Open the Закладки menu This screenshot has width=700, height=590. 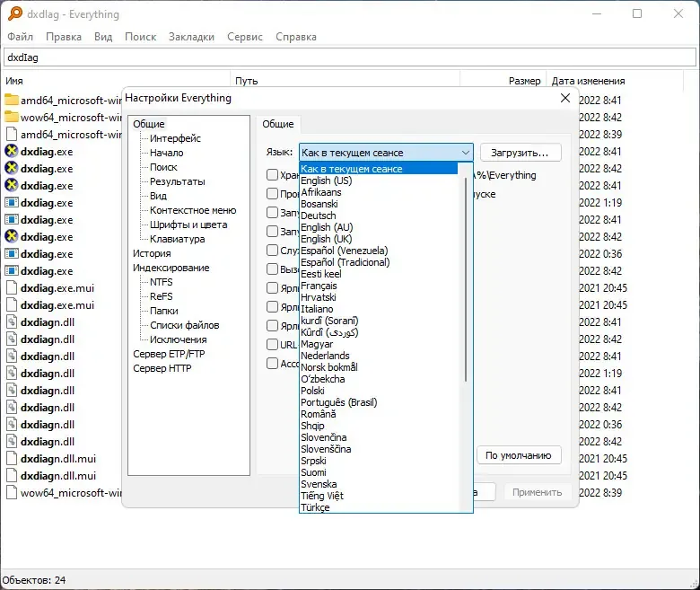pyautogui.click(x=191, y=37)
